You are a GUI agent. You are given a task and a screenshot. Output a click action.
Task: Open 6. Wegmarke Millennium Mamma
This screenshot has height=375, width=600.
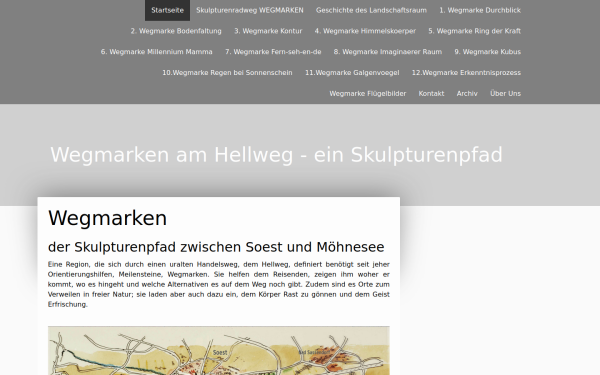[157, 52]
